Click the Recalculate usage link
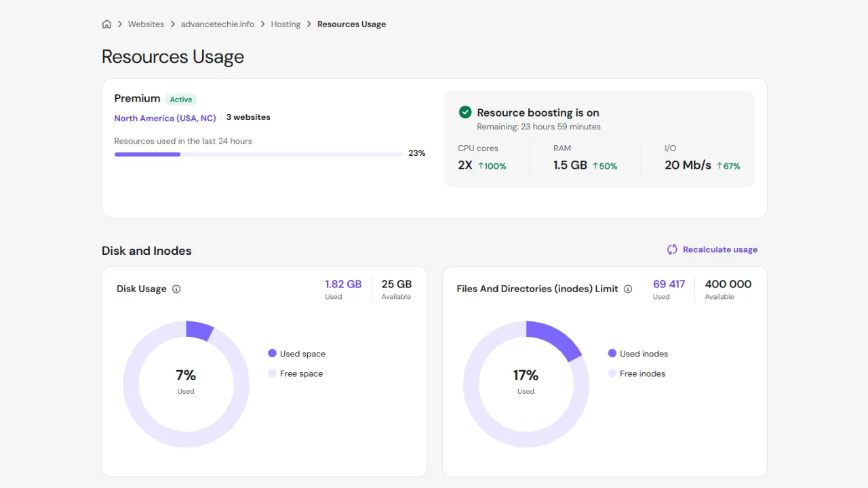This screenshot has width=868, height=488. coord(720,249)
